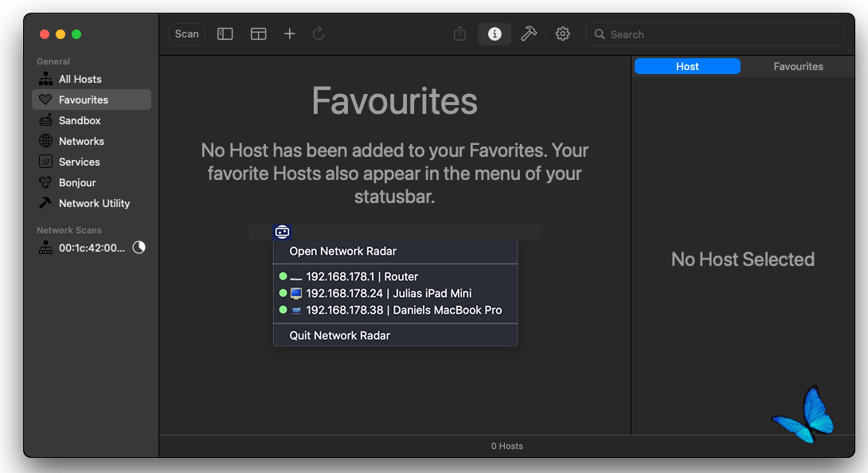Image resolution: width=868 pixels, height=473 pixels.
Task: Open Sandbox in sidebar
Action: coord(92,120)
